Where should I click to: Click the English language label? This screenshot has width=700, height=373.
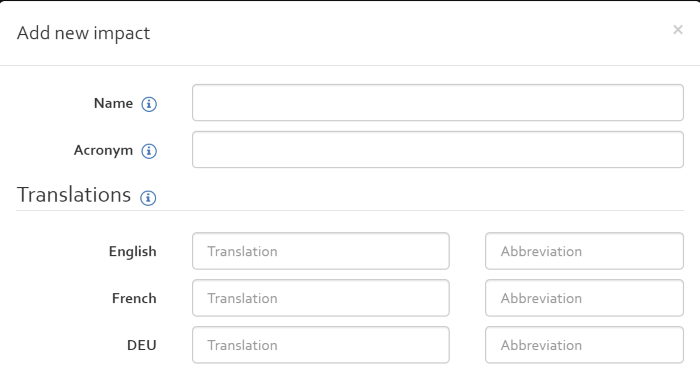coord(133,252)
